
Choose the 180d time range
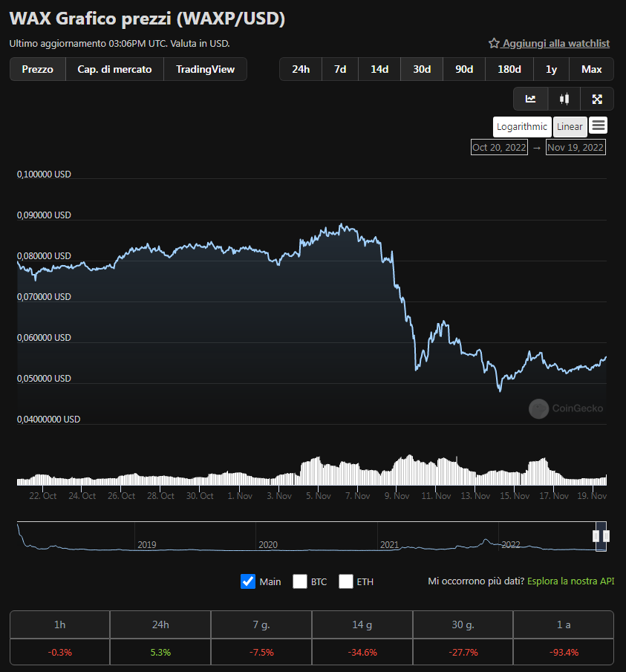(509, 69)
